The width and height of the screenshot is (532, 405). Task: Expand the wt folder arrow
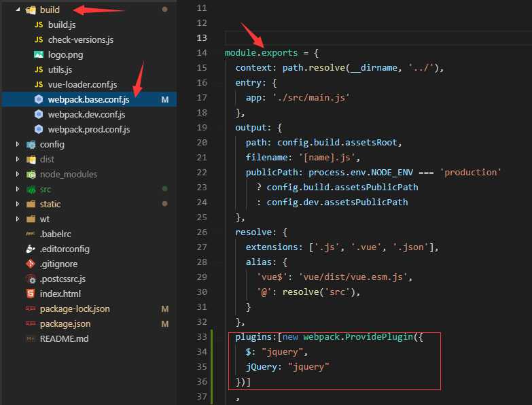[x=18, y=219]
